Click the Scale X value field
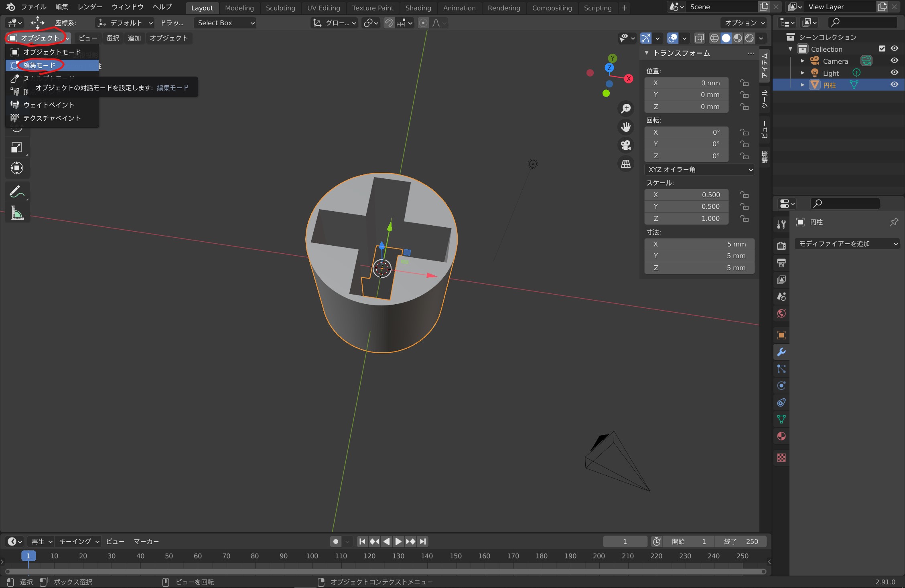 click(686, 195)
